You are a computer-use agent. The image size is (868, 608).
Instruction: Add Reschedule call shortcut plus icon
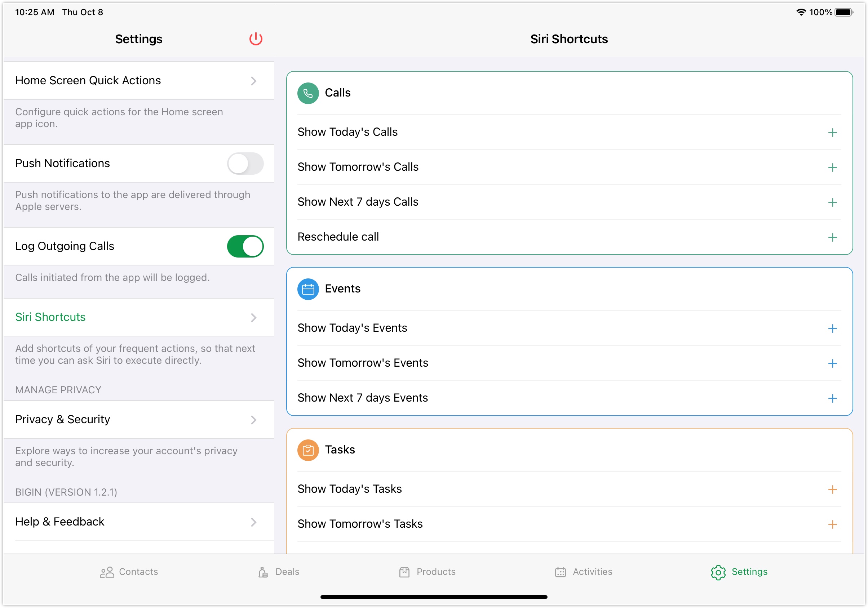832,237
